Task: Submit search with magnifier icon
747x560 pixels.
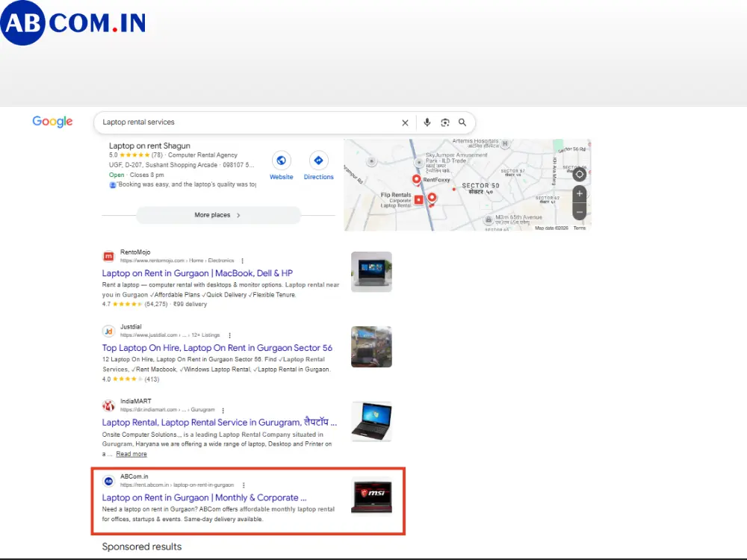Action: (462, 122)
